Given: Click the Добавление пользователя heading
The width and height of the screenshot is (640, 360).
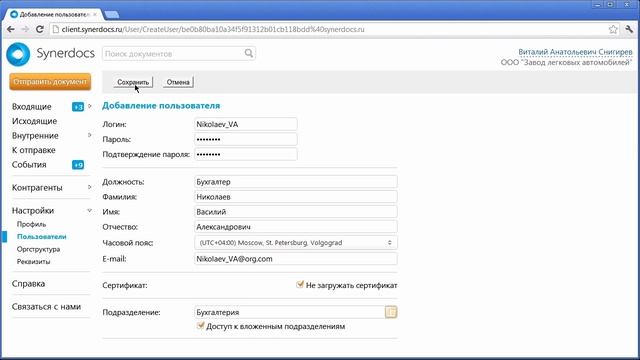Looking at the screenshot, I should pyautogui.click(x=161, y=106).
